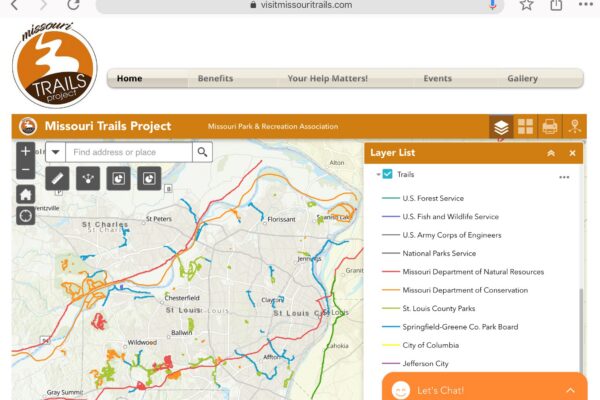Click Wildwood label on the map

pos(142,342)
